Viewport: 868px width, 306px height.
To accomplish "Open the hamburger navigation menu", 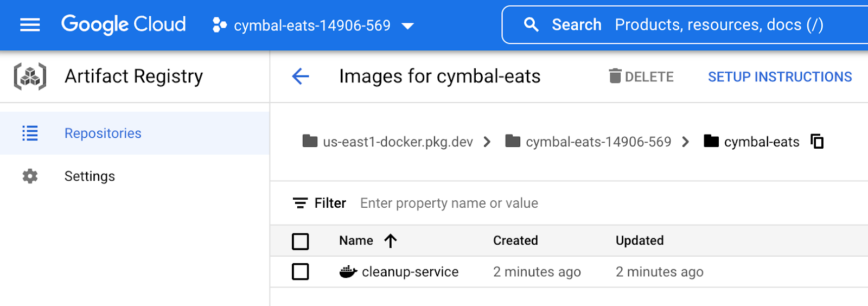I will (x=30, y=25).
